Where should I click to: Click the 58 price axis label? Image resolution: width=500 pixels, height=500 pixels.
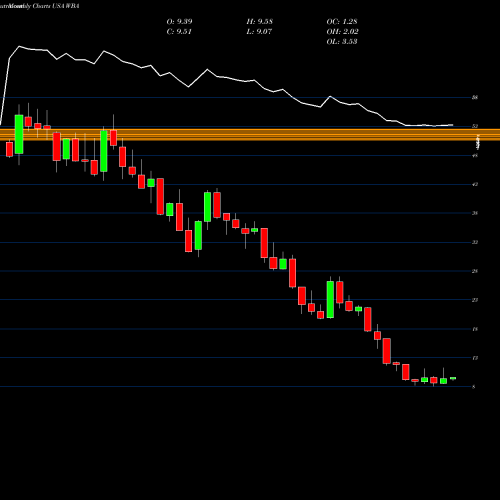point(475,98)
